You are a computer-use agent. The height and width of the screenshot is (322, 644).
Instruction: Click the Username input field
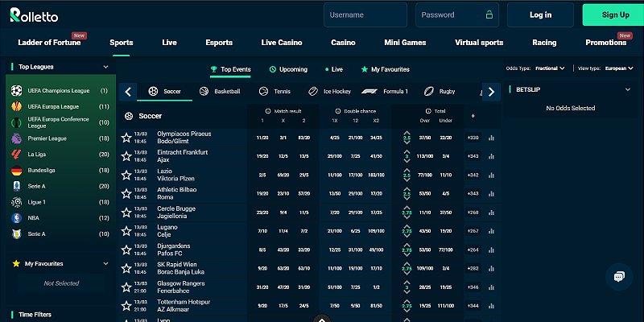pos(365,14)
